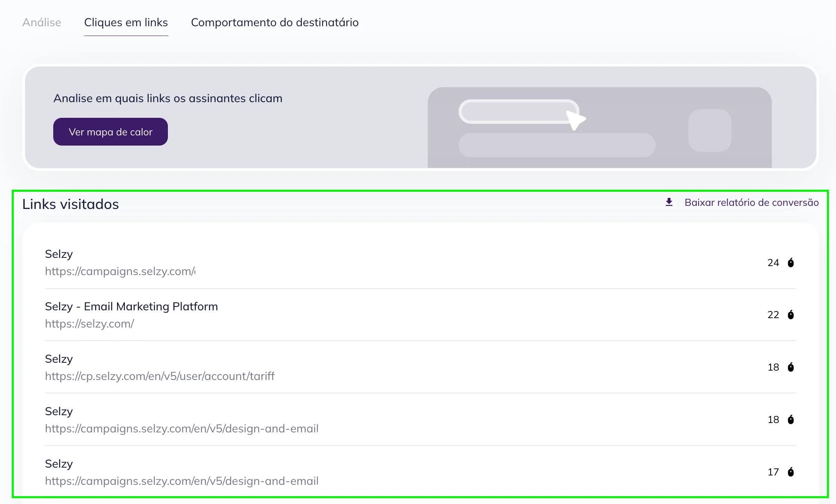836x504 pixels.
Task: Click mouse icon next to 17 clicks
Action: click(791, 472)
